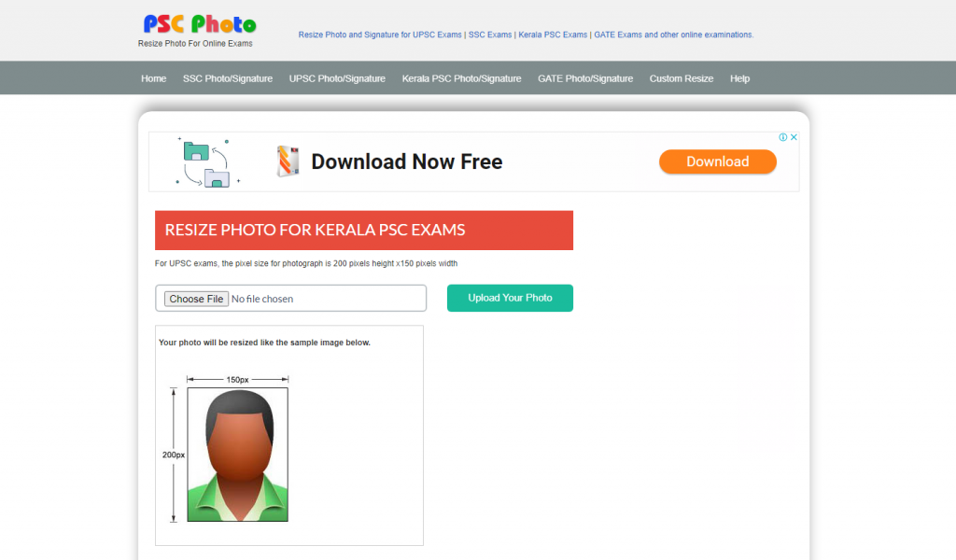Open the Help menu item
Screen dimensions: 956x560
(739, 78)
